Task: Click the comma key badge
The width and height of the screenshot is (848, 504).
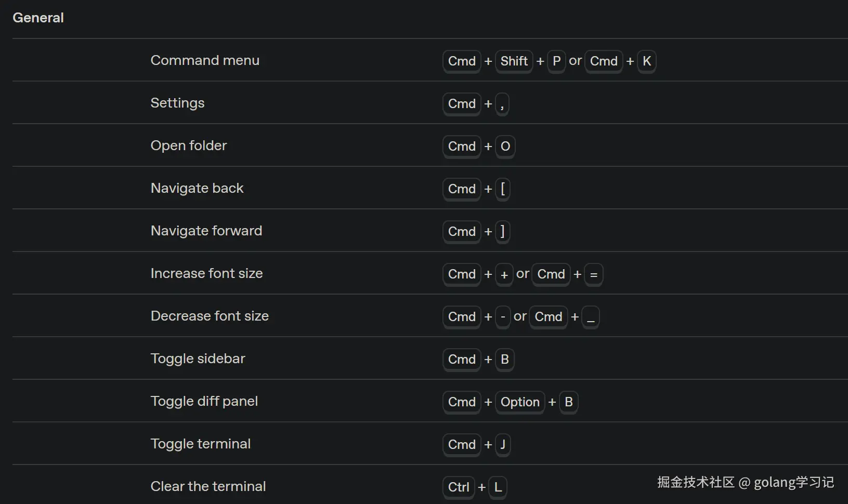Action: point(502,104)
